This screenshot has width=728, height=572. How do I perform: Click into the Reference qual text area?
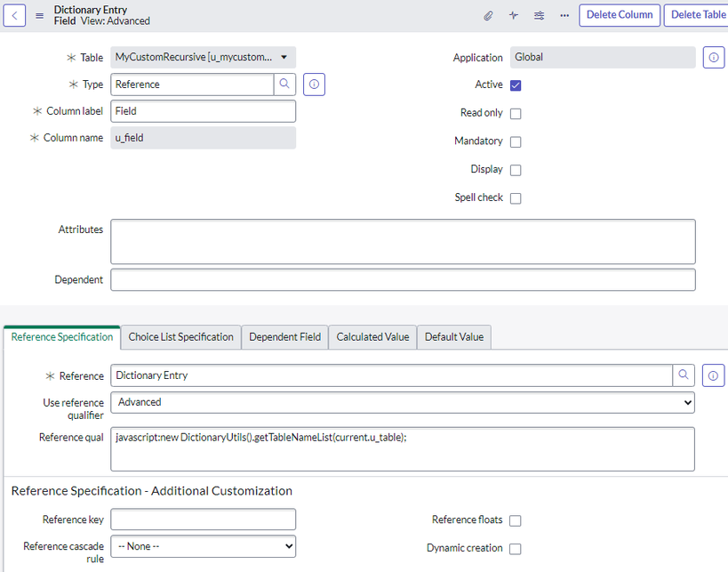[x=403, y=449]
